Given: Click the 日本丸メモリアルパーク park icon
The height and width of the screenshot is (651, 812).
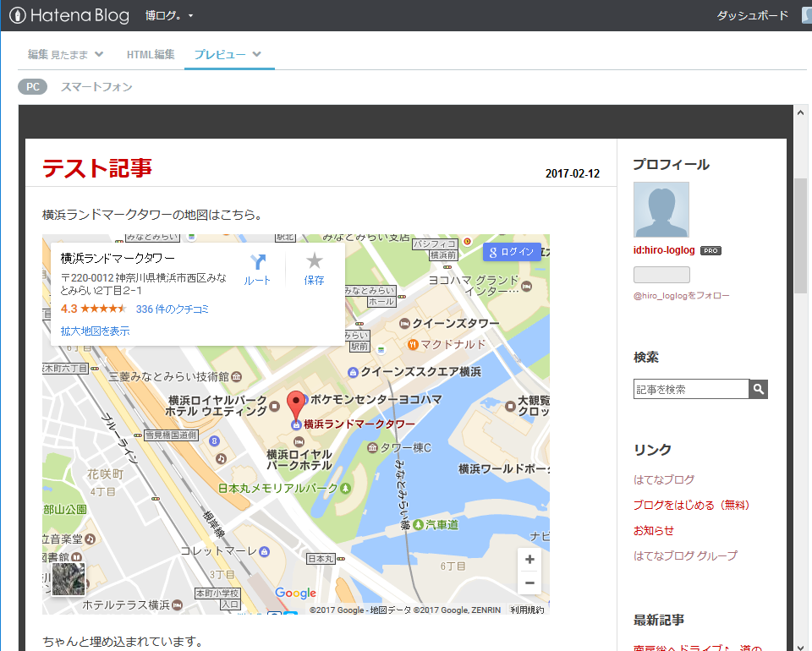Looking at the screenshot, I should pos(345,488).
